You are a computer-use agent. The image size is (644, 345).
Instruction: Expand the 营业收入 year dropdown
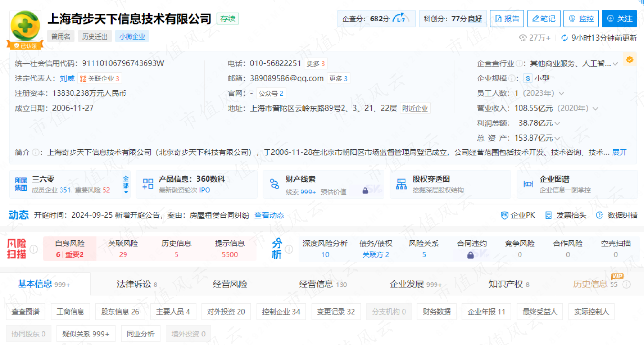(x=595, y=109)
